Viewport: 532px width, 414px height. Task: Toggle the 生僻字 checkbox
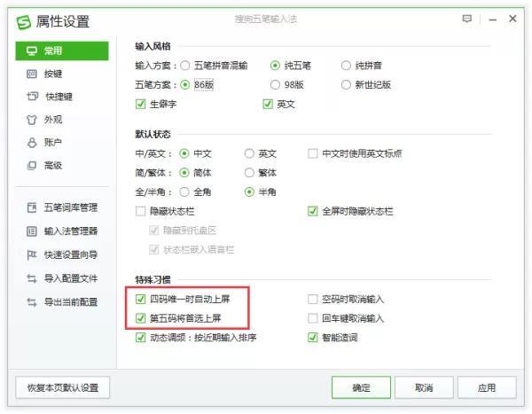pyautogui.click(x=140, y=105)
